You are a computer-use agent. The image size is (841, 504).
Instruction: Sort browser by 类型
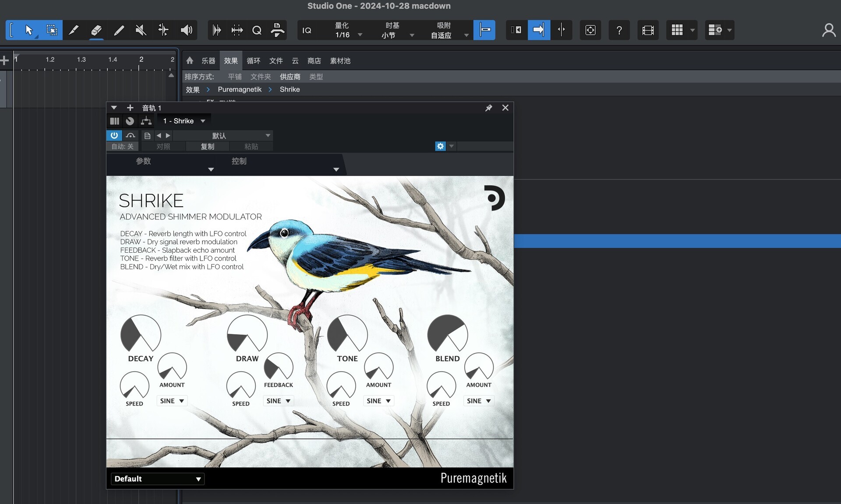(x=316, y=77)
